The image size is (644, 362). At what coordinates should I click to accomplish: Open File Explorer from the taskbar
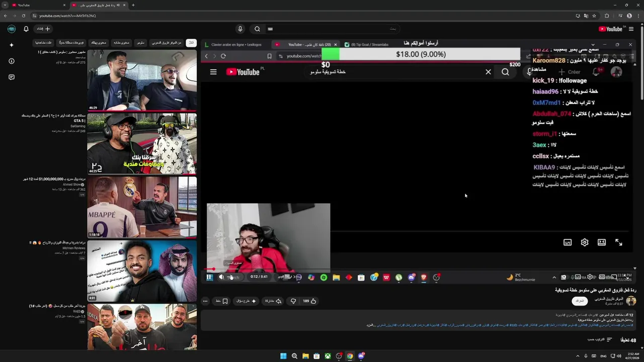point(305,356)
